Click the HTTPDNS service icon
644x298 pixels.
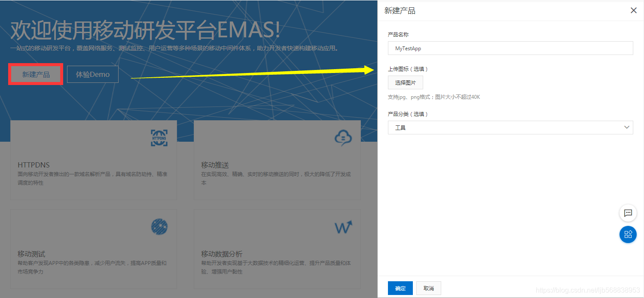159,138
